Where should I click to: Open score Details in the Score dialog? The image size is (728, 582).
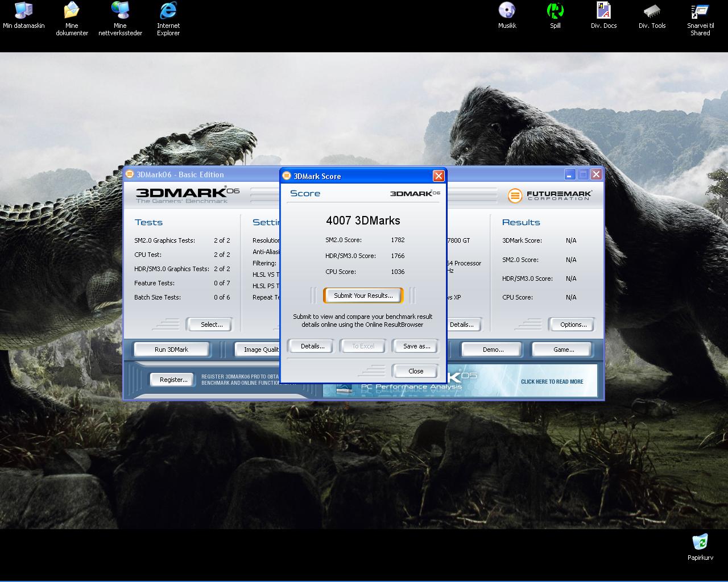(x=312, y=346)
